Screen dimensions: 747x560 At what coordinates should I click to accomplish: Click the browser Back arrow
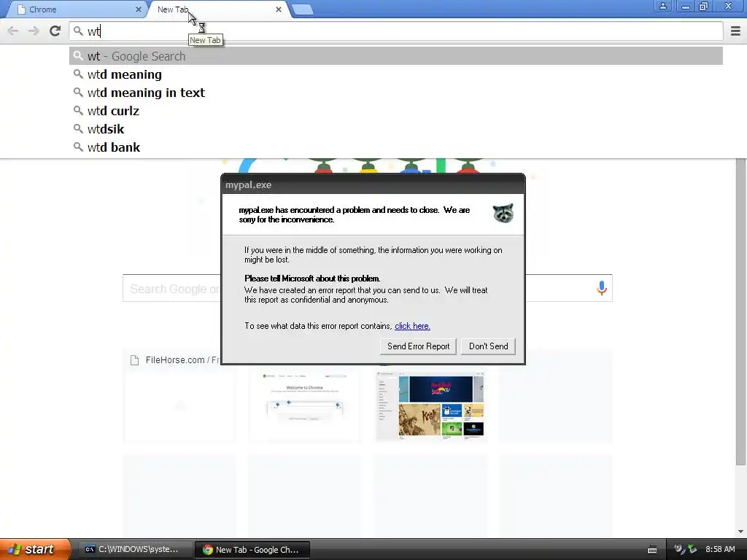click(x=13, y=31)
